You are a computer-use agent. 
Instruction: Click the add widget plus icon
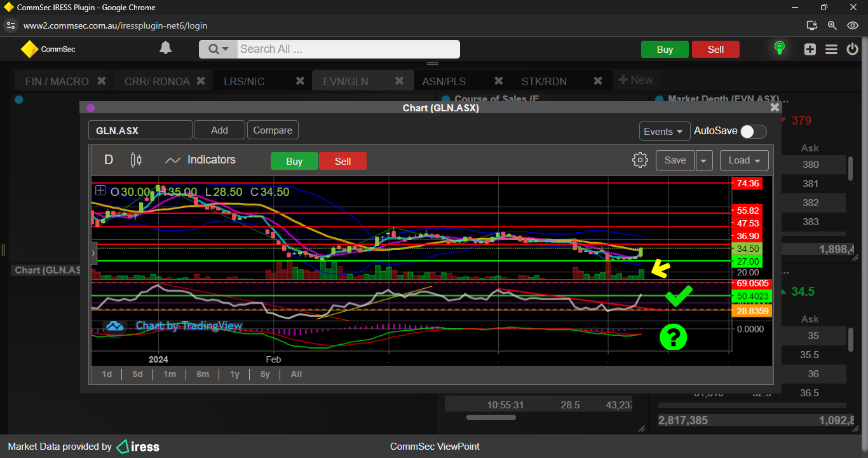(810, 50)
